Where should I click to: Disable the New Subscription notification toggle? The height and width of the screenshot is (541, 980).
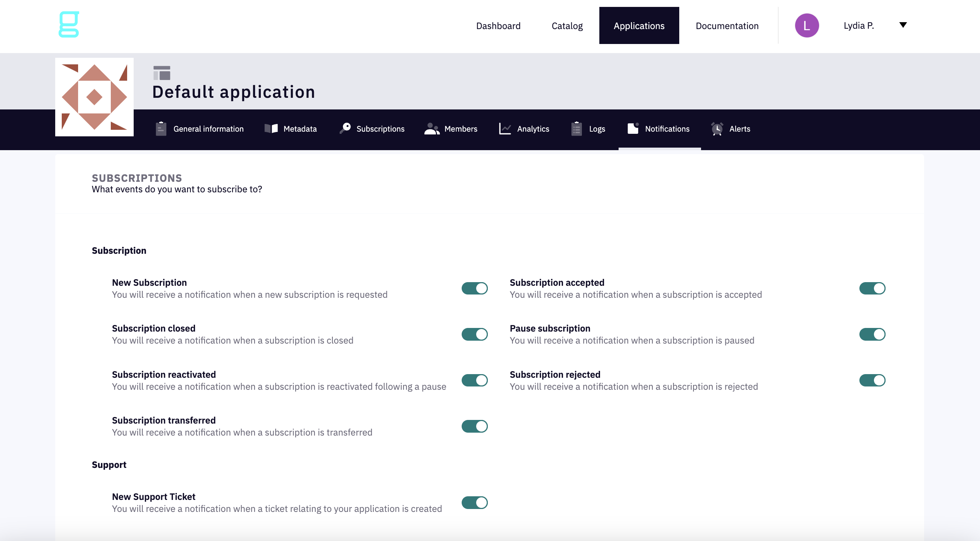tap(474, 288)
